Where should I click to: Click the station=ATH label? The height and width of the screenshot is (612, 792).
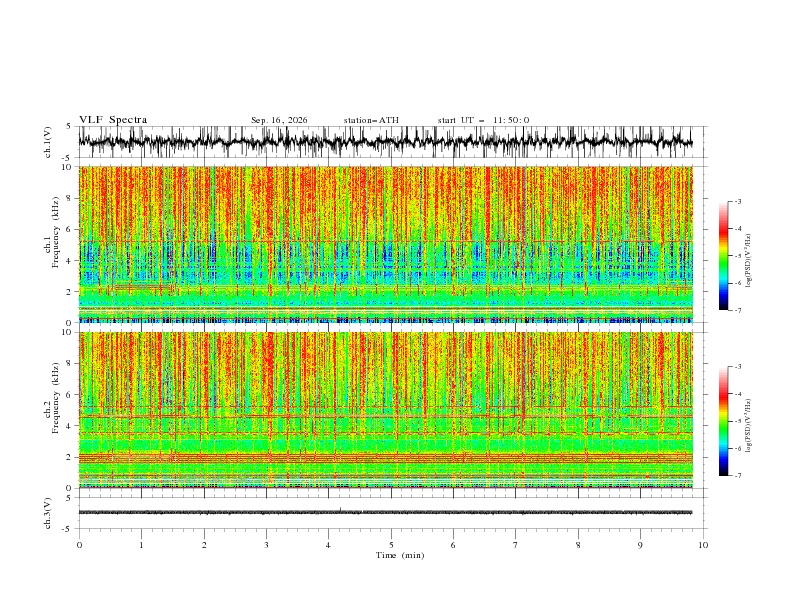point(371,120)
